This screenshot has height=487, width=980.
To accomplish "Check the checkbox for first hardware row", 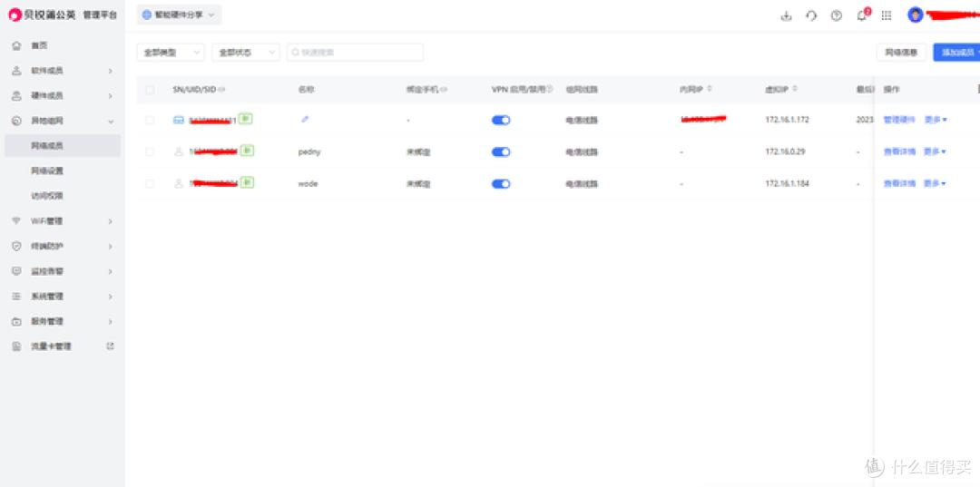I will 150,120.
